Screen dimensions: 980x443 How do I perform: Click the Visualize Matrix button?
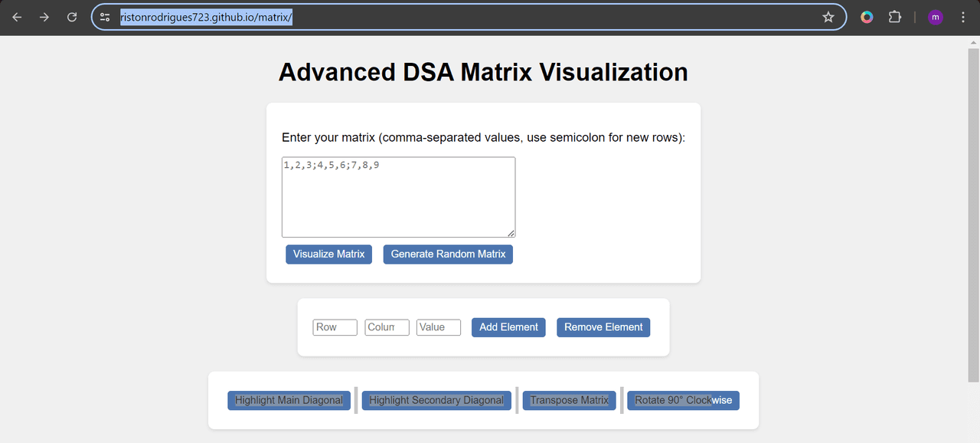pos(328,254)
